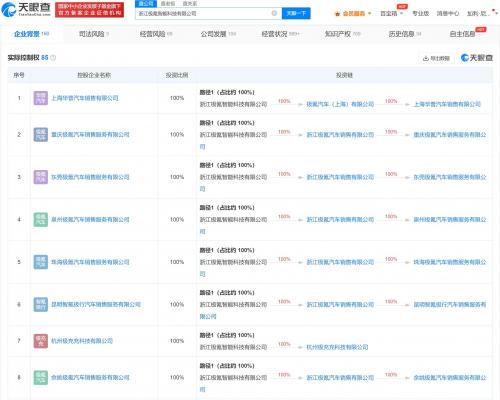
Task: Open the blue company logo in row 2
Action: pyautogui.click(x=41, y=135)
